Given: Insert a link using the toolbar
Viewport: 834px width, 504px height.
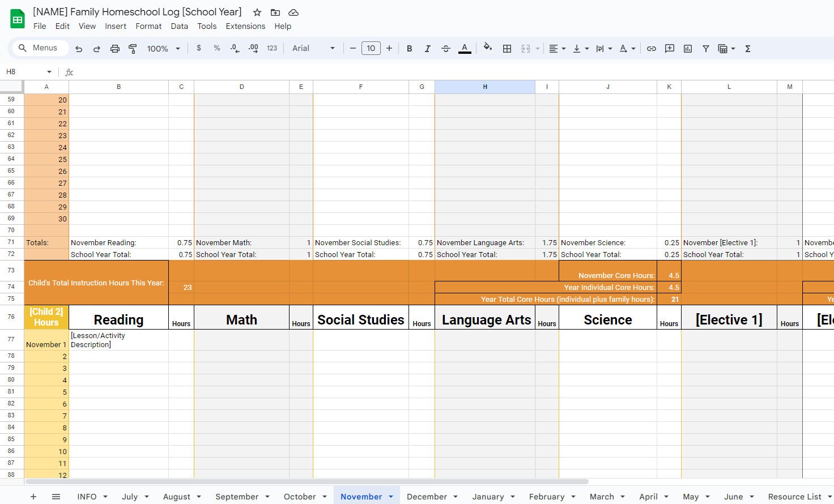Looking at the screenshot, I should pyautogui.click(x=652, y=48).
